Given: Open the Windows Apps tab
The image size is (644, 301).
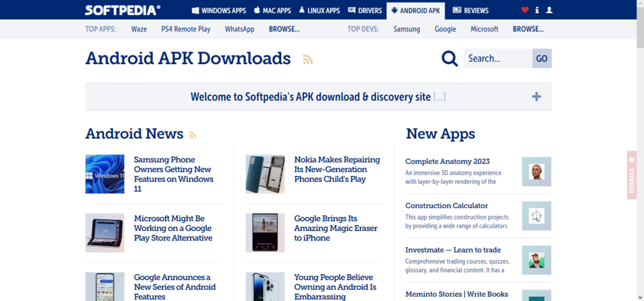Looking at the screenshot, I should coord(219,10).
